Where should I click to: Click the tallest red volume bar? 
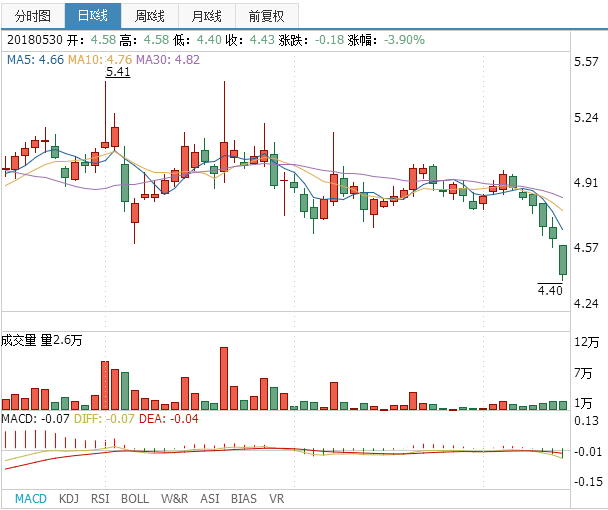coord(224,379)
